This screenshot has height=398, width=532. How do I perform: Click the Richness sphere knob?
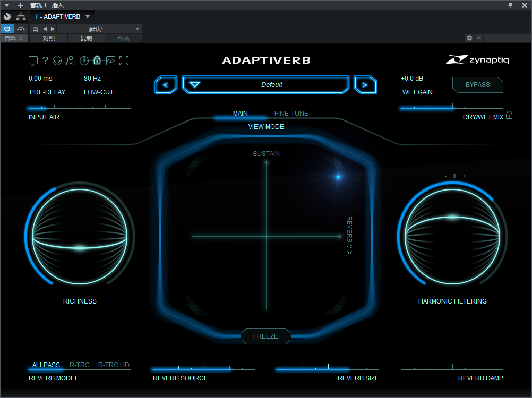pos(80,236)
